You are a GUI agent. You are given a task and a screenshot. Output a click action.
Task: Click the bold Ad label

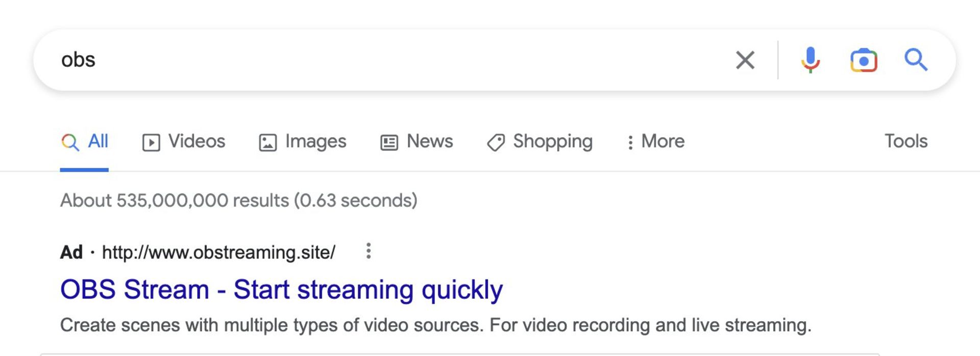71,252
